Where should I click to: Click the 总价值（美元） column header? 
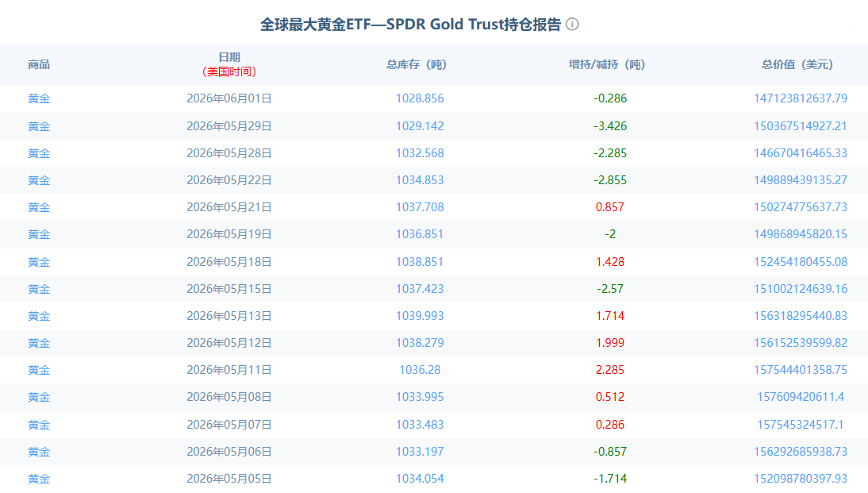coord(797,65)
